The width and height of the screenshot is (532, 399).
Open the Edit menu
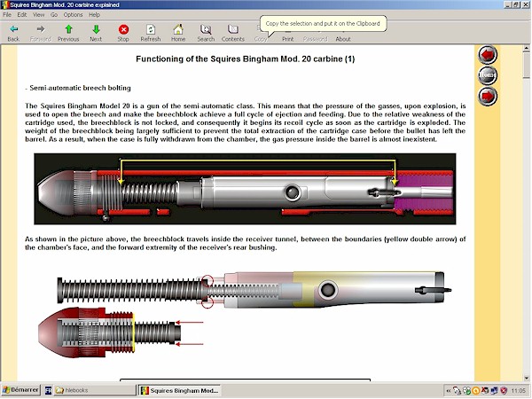22,14
